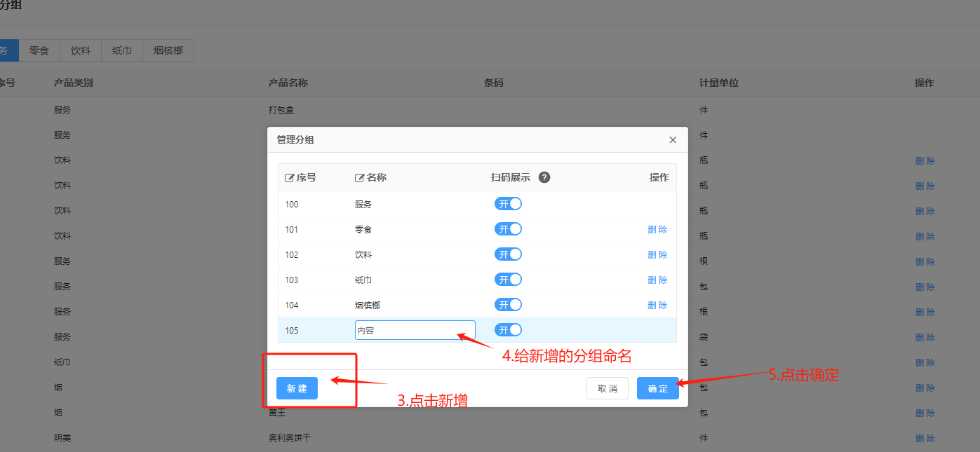Open the 饮料 tab
Image resolution: width=980 pixels, height=452 pixels.
[x=81, y=50]
